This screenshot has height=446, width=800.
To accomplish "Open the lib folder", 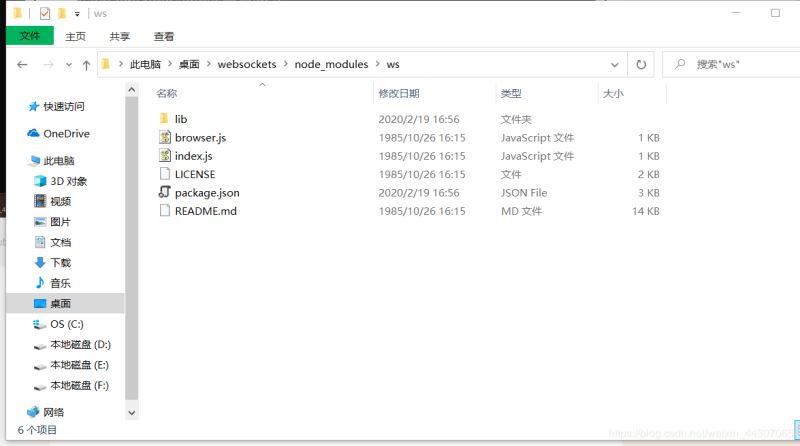I will click(180, 119).
